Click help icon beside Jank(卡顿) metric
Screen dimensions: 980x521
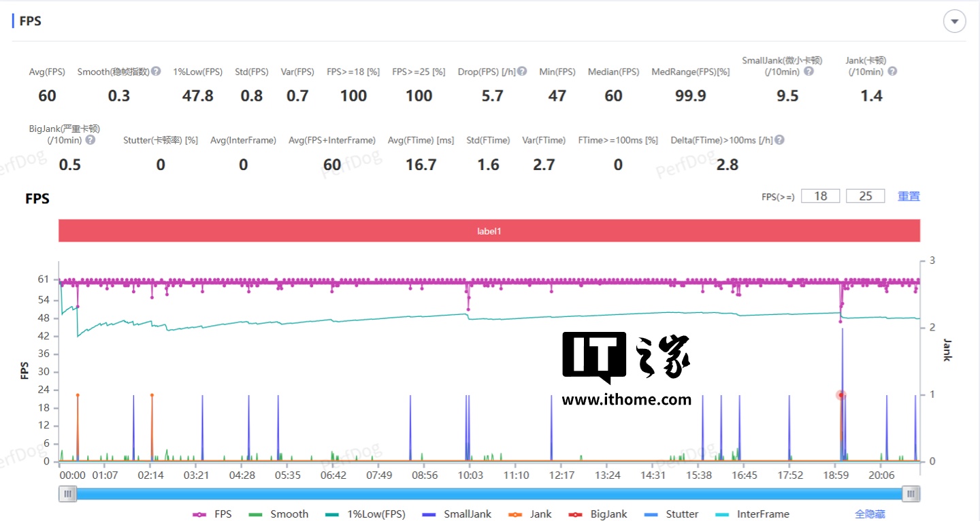892,71
